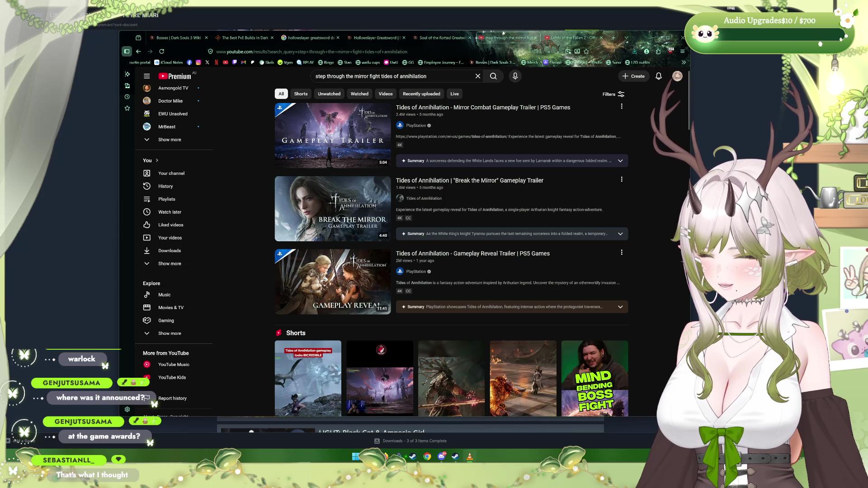This screenshot has height=488, width=868.
Task: Select the Watched filter chip
Action: click(x=359, y=94)
